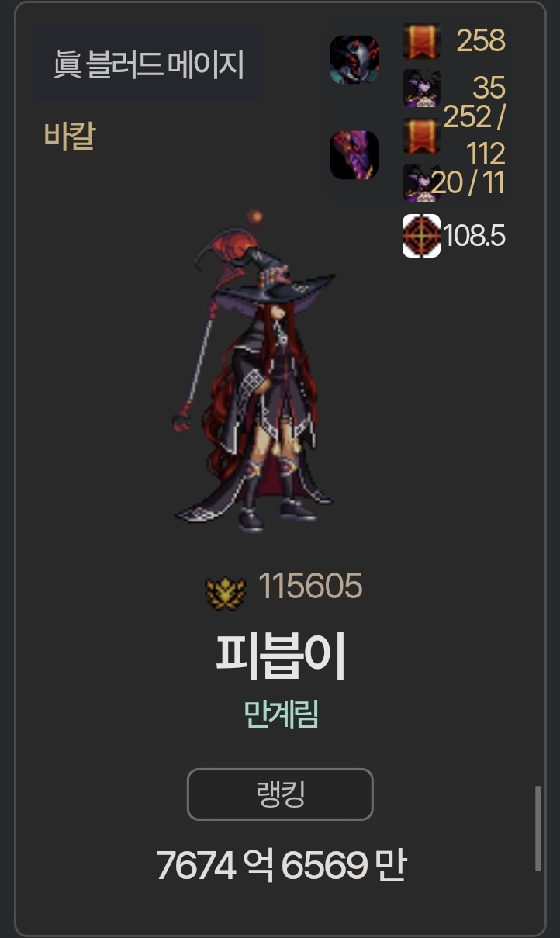Click the purple dragon raid icon

[x=354, y=155]
